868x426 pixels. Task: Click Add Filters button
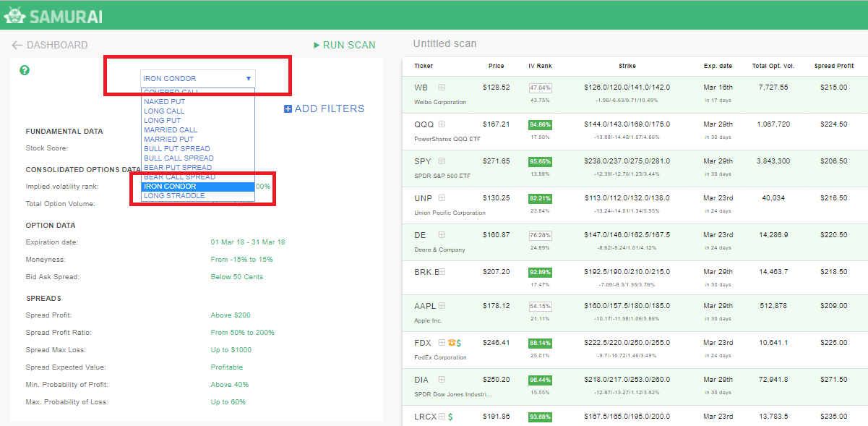pyautogui.click(x=324, y=108)
